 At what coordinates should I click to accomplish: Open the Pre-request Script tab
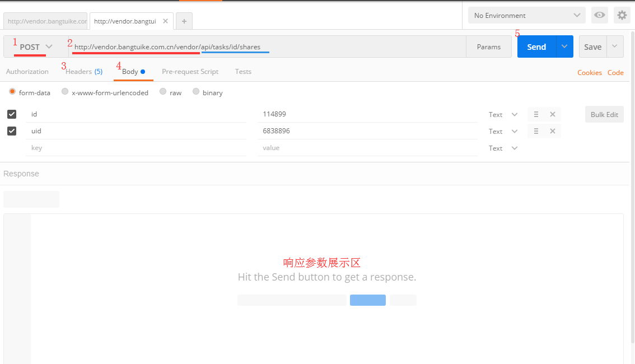click(190, 72)
